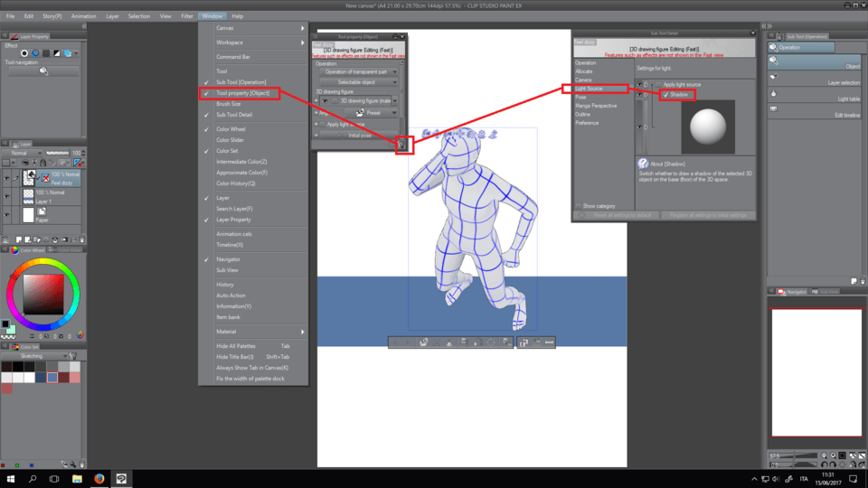
Task: Select Light Source category in list
Action: coord(589,89)
